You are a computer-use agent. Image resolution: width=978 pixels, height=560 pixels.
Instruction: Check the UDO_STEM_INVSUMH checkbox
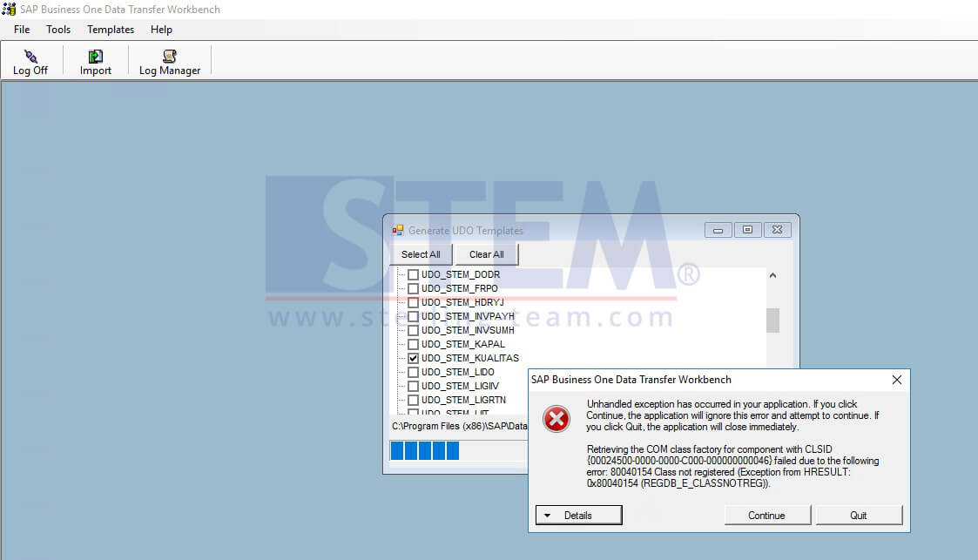point(413,330)
